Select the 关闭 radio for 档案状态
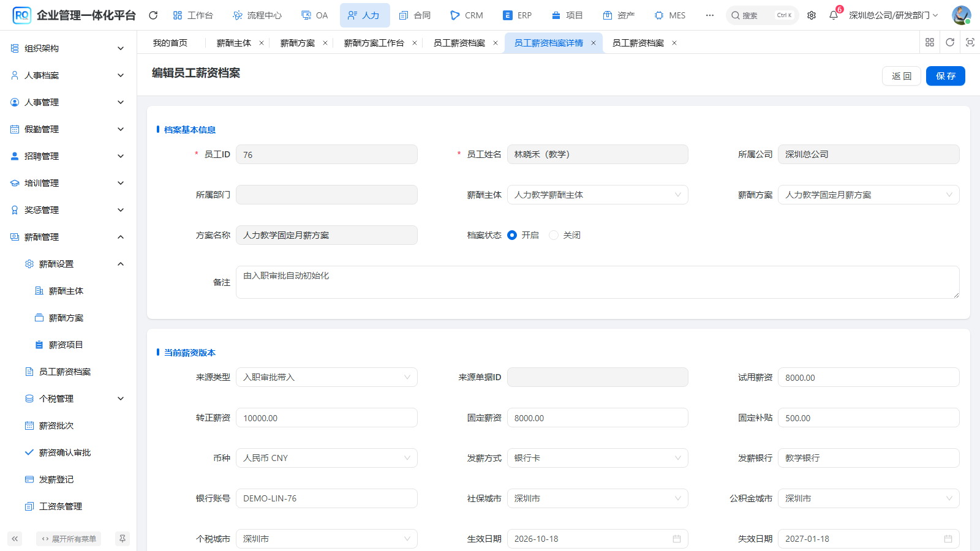 554,235
